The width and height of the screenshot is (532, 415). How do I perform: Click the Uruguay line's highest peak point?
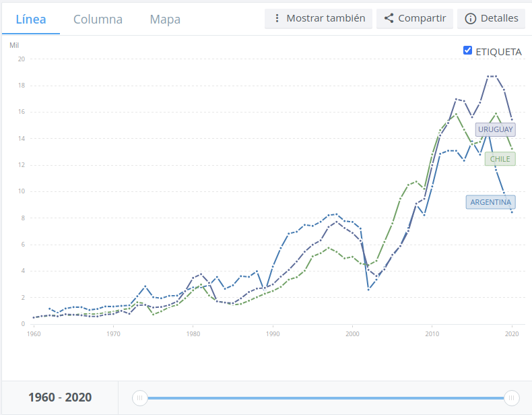point(492,76)
